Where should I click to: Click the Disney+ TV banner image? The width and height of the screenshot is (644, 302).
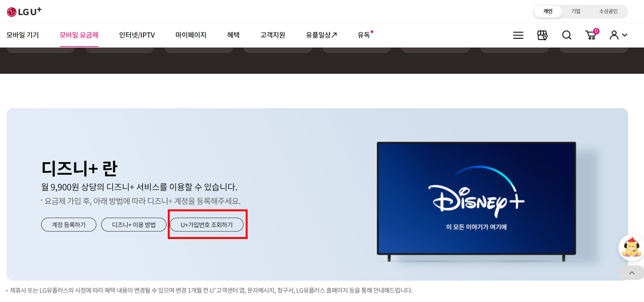pos(476,201)
